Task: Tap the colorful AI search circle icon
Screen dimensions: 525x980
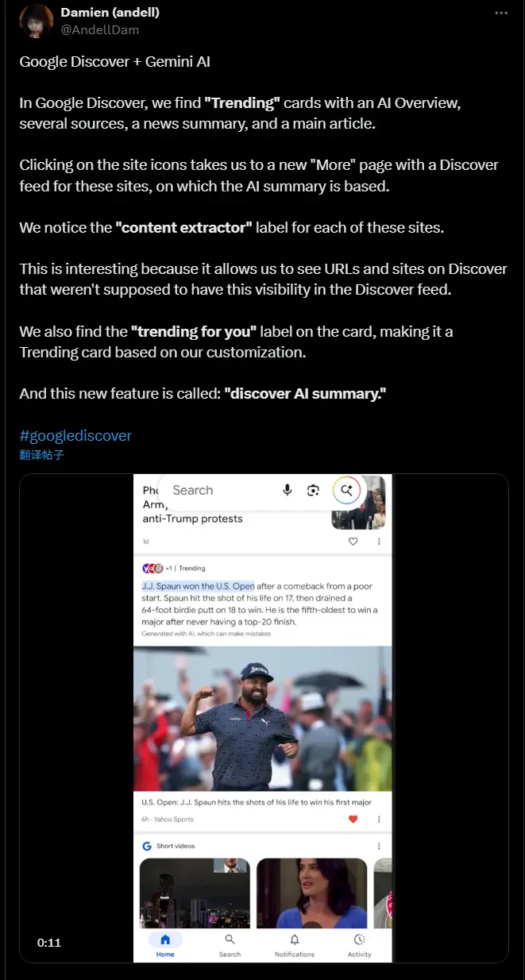Action: coord(347,491)
